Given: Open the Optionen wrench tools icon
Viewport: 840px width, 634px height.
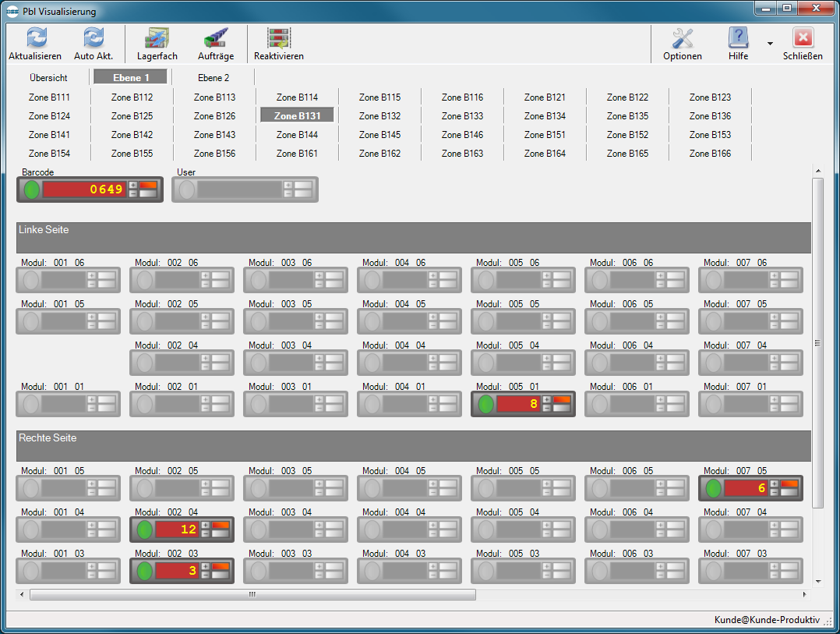Looking at the screenshot, I should coord(683,37).
